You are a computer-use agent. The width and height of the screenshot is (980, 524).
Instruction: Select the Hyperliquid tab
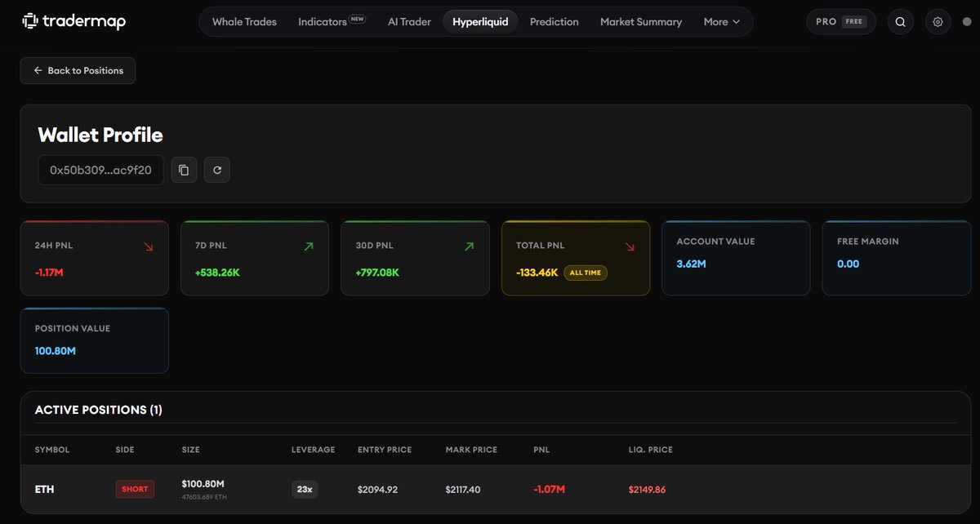point(480,22)
